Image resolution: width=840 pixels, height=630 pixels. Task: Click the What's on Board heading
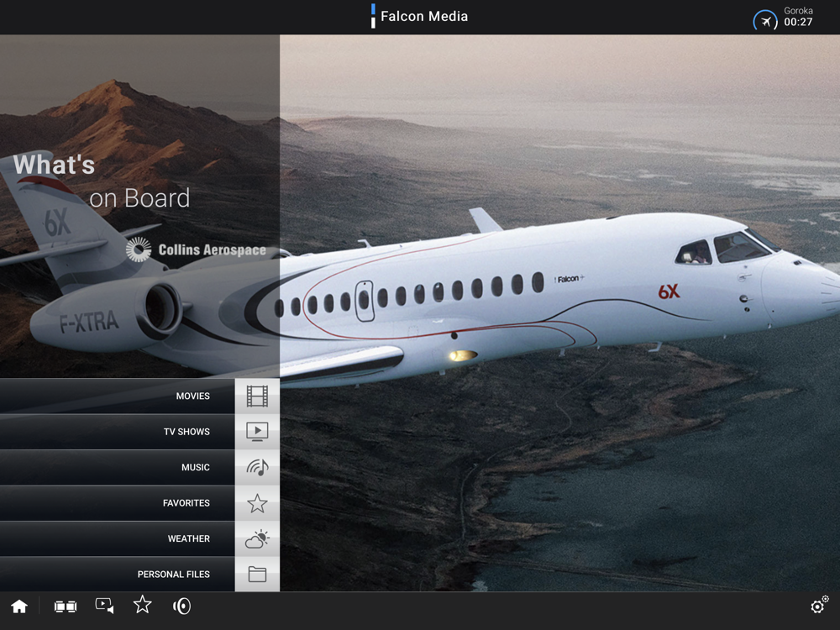pos(102,181)
